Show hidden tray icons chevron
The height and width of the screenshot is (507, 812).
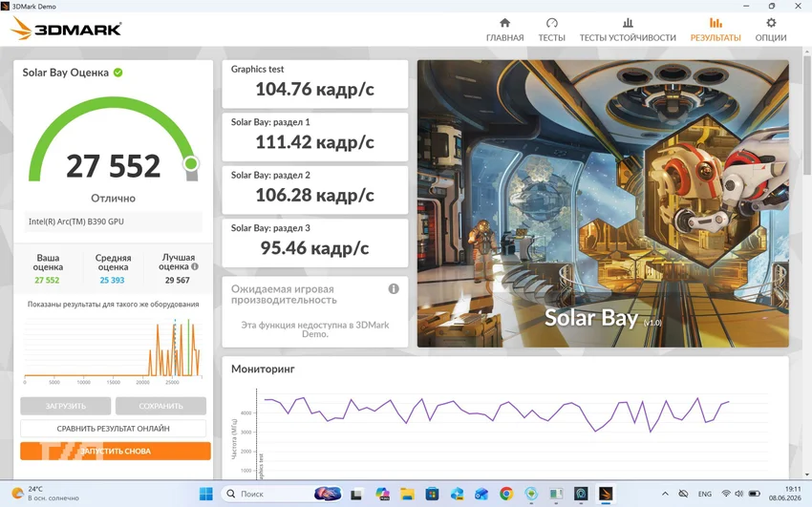pyautogui.click(x=666, y=494)
